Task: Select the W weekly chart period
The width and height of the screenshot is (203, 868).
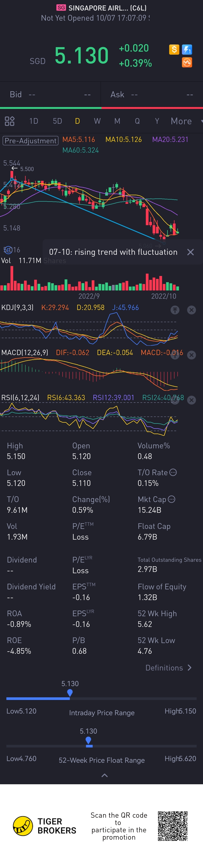Action: pos(97,121)
